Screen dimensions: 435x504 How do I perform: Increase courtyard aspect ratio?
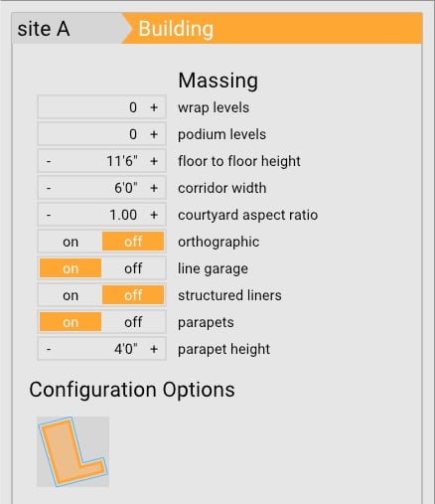pyautogui.click(x=154, y=215)
